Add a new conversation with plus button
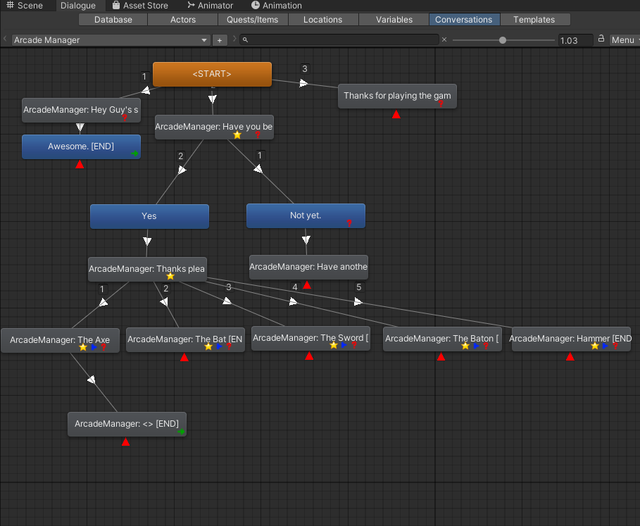640x526 pixels. pyautogui.click(x=220, y=40)
